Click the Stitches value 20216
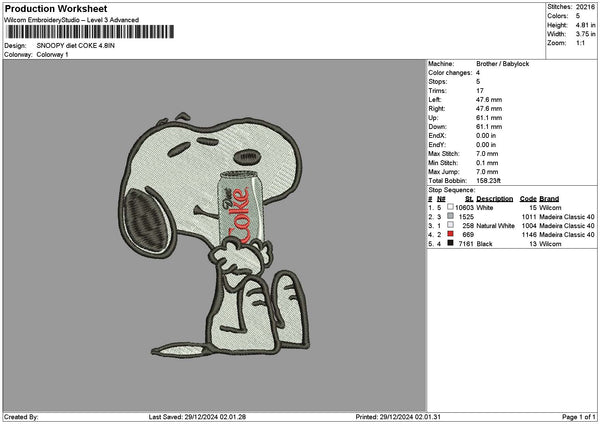This screenshot has width=600, height=424. 585,7
